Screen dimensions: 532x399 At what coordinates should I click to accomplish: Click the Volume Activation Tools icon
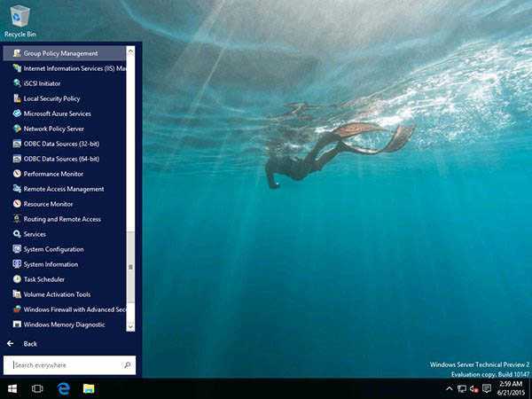pos(17,294)
